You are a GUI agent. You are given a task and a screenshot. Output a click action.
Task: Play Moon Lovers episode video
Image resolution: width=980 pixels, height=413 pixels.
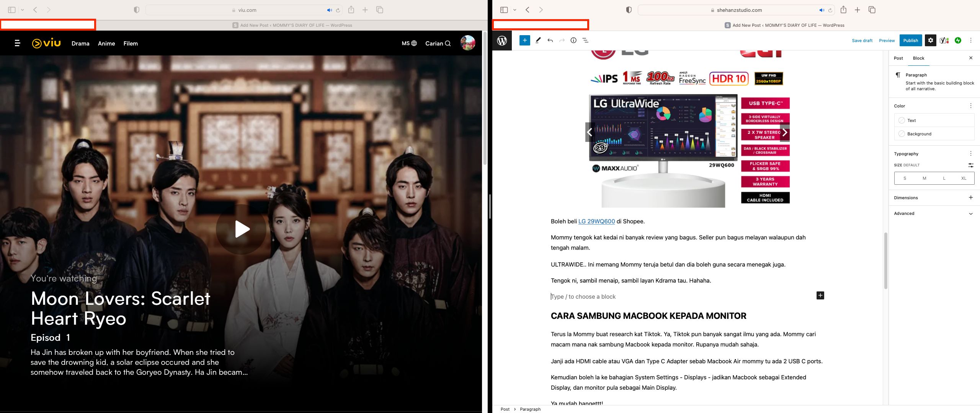(242, 229)
